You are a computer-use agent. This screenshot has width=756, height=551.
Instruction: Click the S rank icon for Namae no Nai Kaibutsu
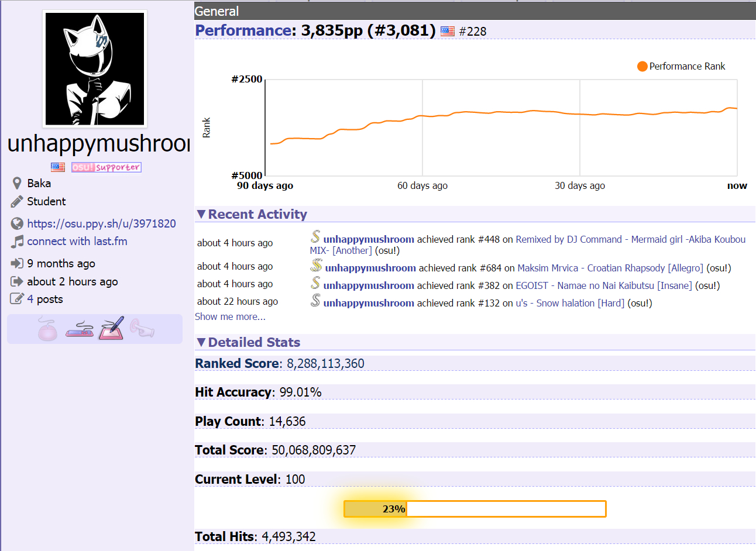315,283
